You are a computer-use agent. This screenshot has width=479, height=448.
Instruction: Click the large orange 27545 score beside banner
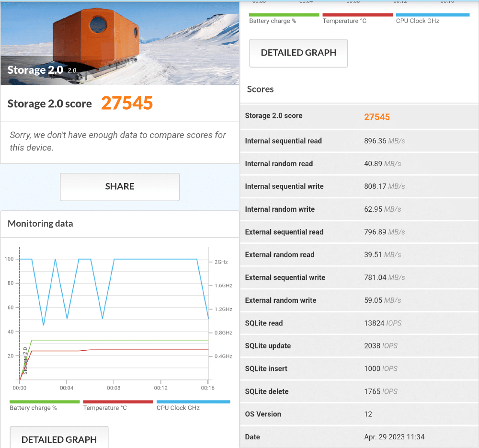pyautogui.click(x=127, y=103)
